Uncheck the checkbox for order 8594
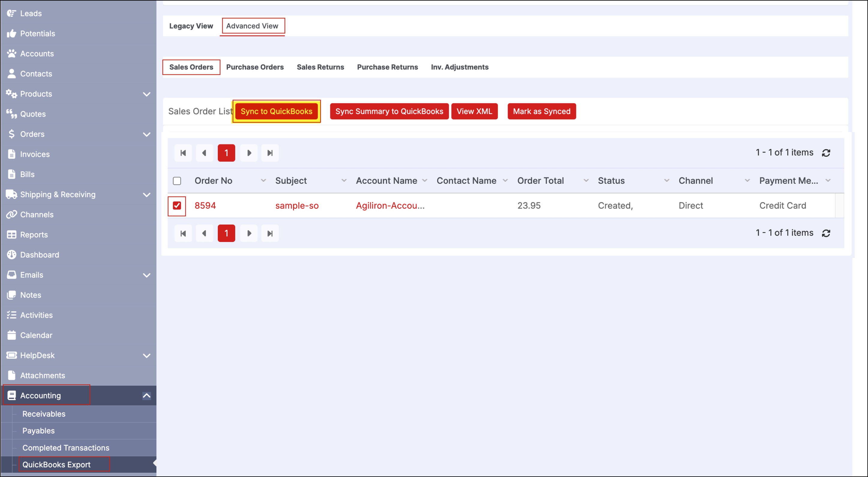Screen dimensions: 868x477 (x=177, y=205)
